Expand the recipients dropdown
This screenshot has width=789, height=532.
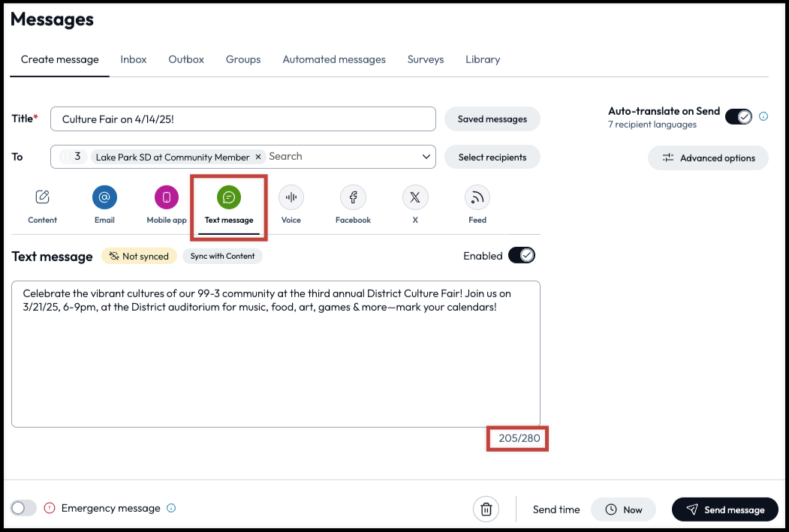tap(426, 157)
